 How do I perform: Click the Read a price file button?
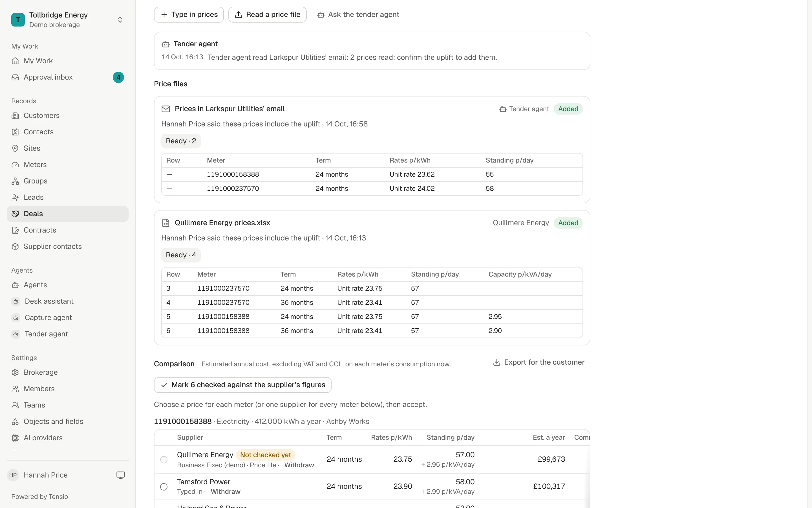coord(267,14)
